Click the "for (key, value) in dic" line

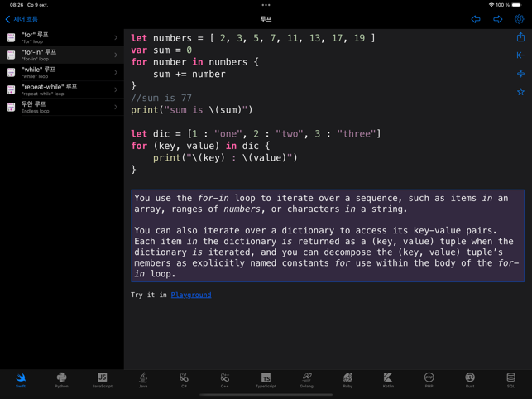tap(200, 146)
